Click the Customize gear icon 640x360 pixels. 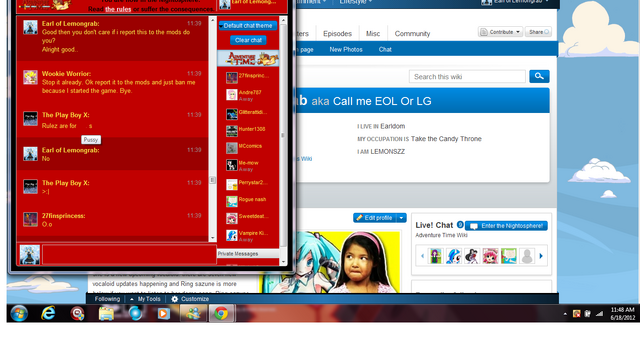[175, 299]
